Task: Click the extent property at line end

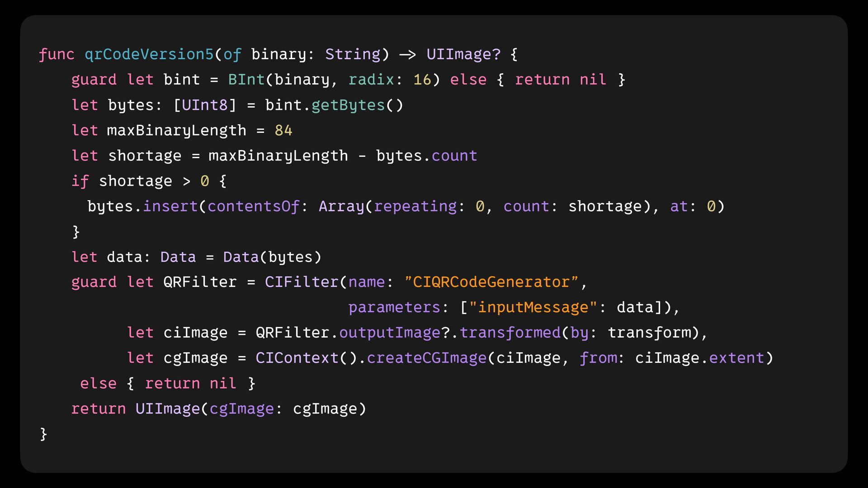Action: 736,358
